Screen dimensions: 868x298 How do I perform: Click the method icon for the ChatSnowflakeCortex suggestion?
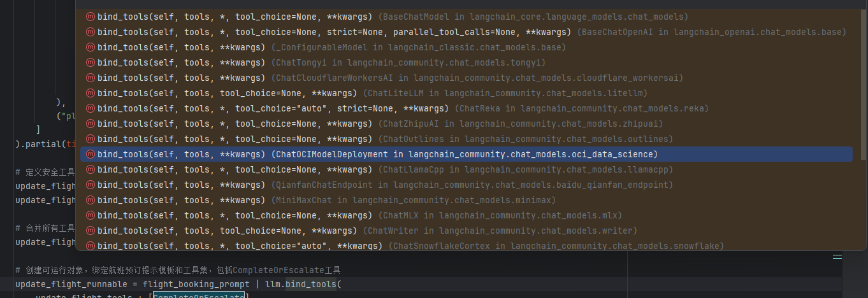[90, 246]
